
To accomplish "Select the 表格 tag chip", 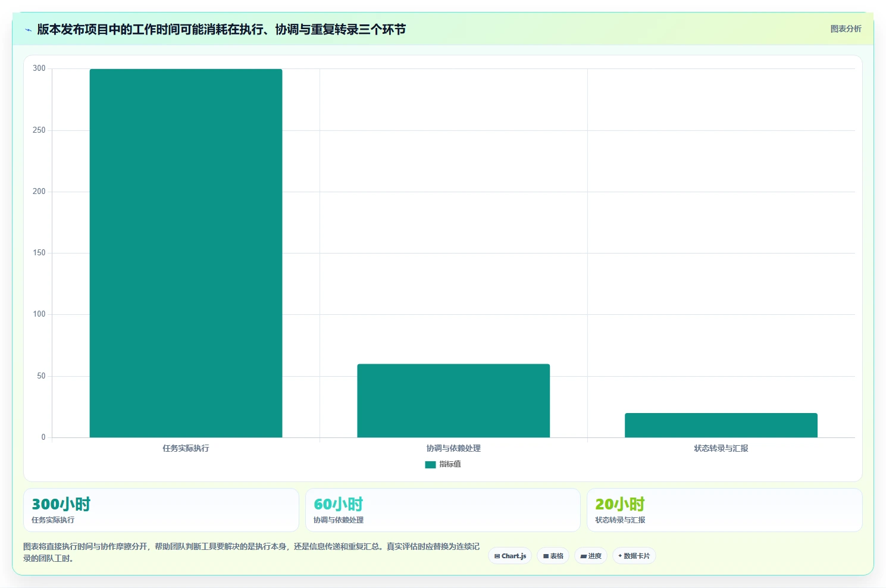I will pos(553,556).
